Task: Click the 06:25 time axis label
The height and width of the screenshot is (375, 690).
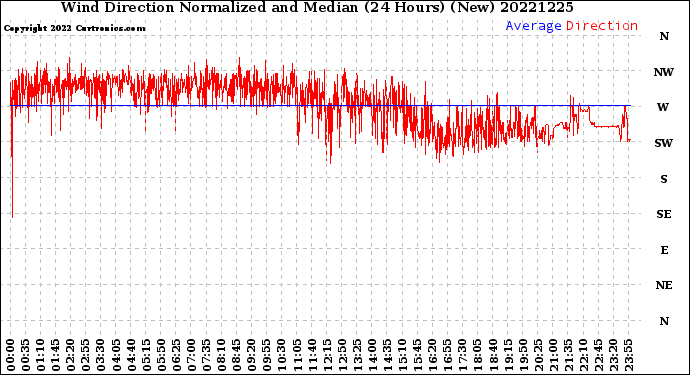Action: click(176, 356)
